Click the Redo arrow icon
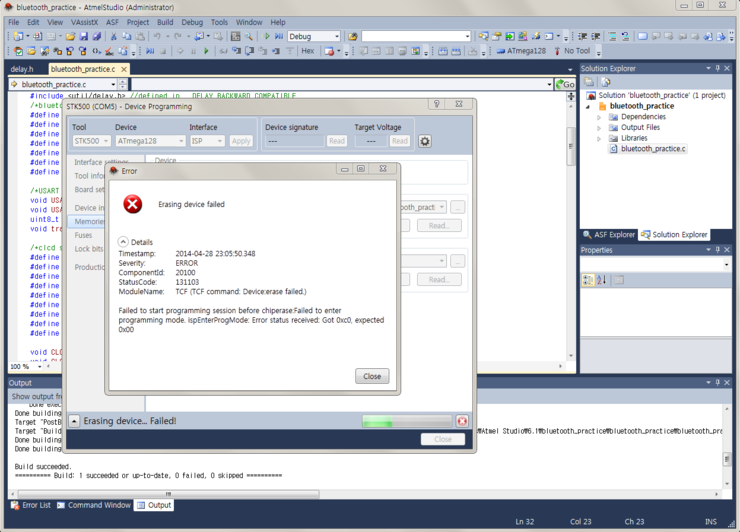This screenshot has width=740, height=532. (x=177, y=36)
